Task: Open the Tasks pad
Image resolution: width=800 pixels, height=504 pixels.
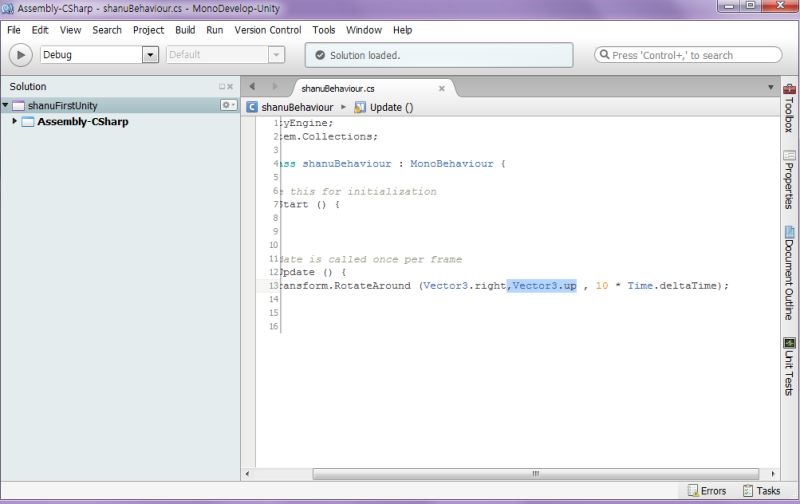Action: coord(761,491)
